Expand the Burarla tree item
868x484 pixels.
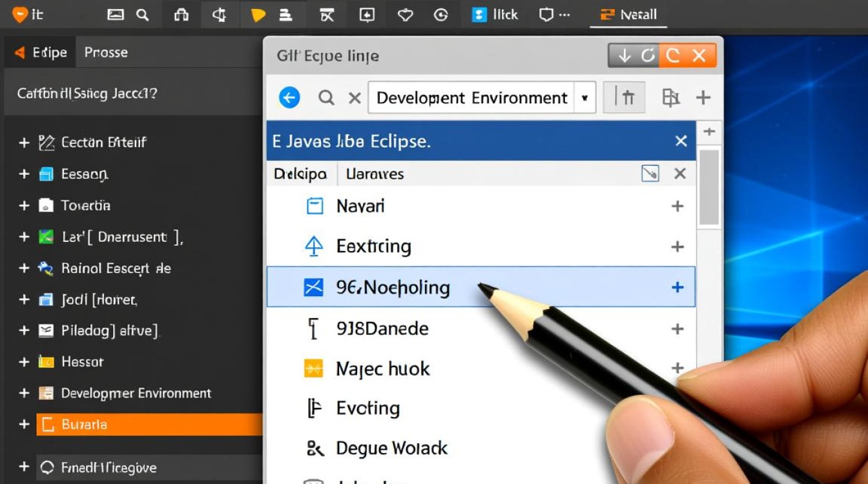pyautogui.click(x=24, y=424)
